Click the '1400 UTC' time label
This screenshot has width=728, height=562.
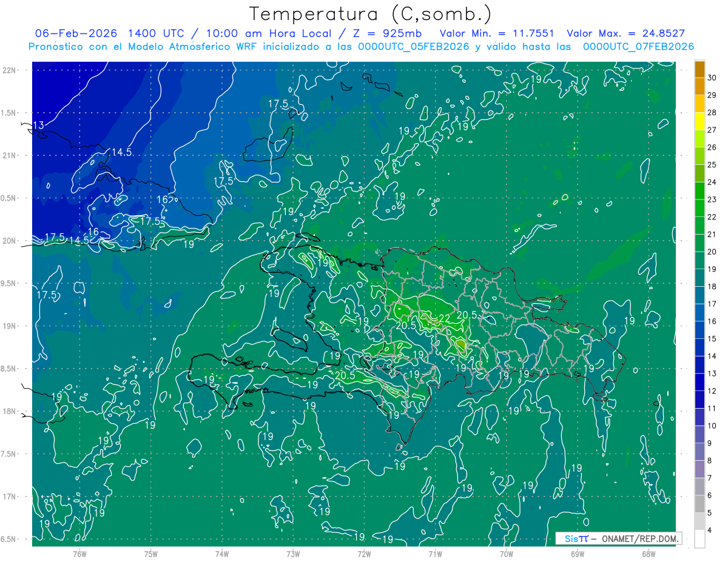click(157, 33)
